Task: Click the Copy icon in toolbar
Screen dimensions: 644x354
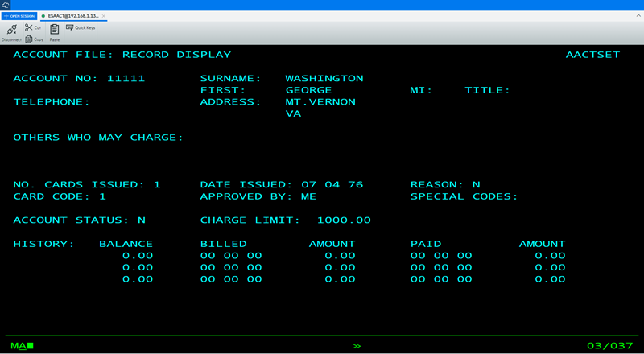Action: pyautogui.click(x=29, y=39)
